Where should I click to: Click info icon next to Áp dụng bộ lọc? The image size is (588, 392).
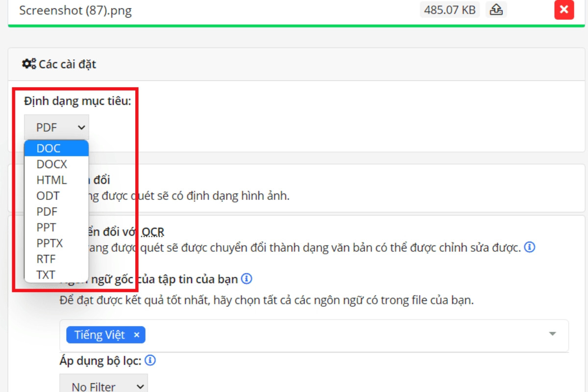click(150, 361)
